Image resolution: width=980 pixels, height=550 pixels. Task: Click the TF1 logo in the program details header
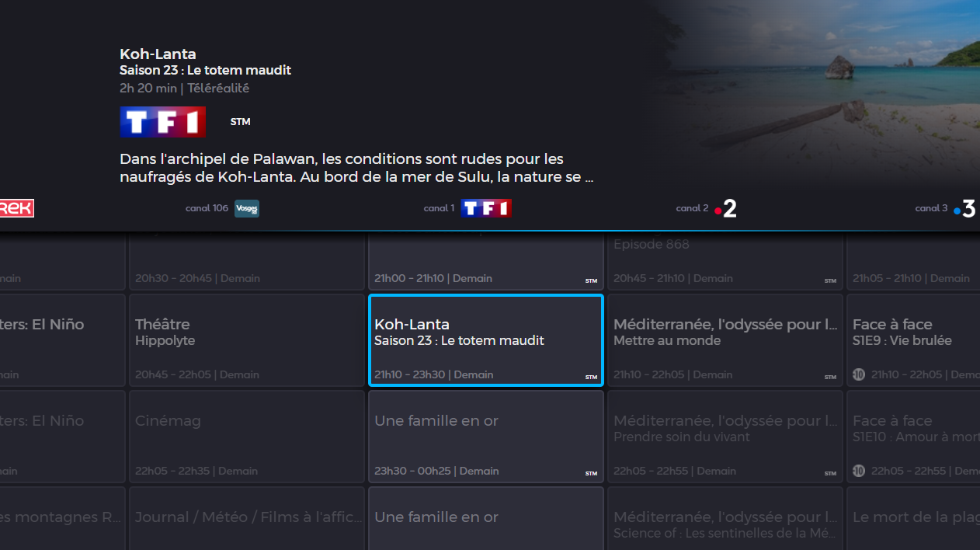pos(162,122)
